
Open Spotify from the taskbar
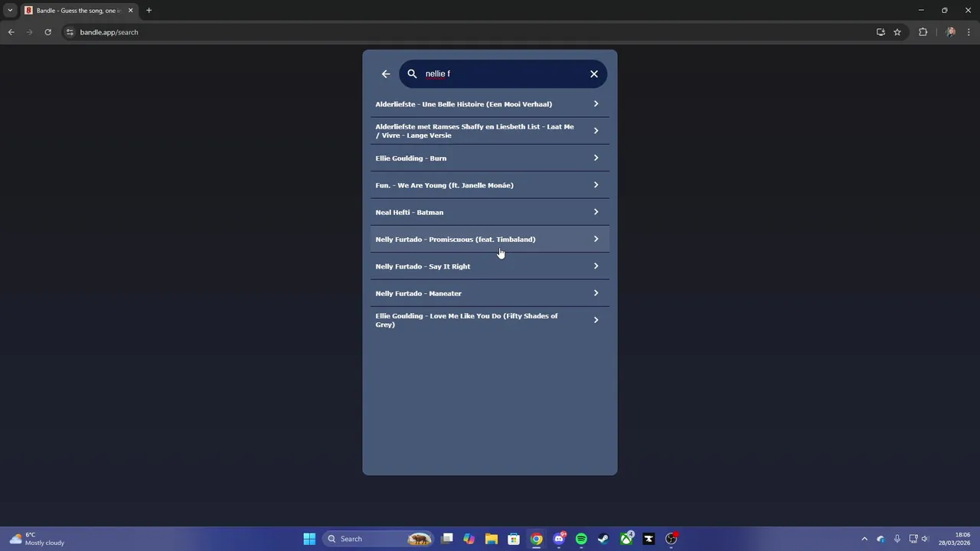pyautogui.click(x=581, y=539)
